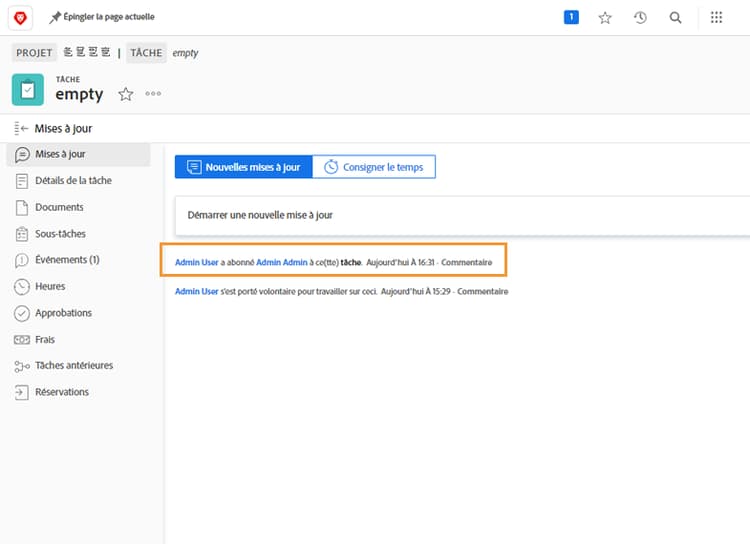
Task: Open Admin User link in 15:29 update
Action: 197,291
